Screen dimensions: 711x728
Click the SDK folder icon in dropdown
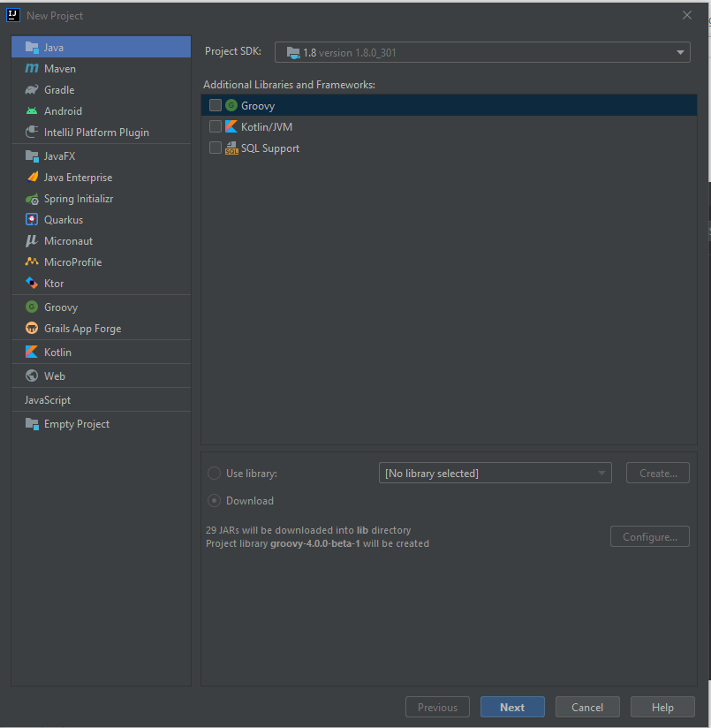[x=293, y=53]
